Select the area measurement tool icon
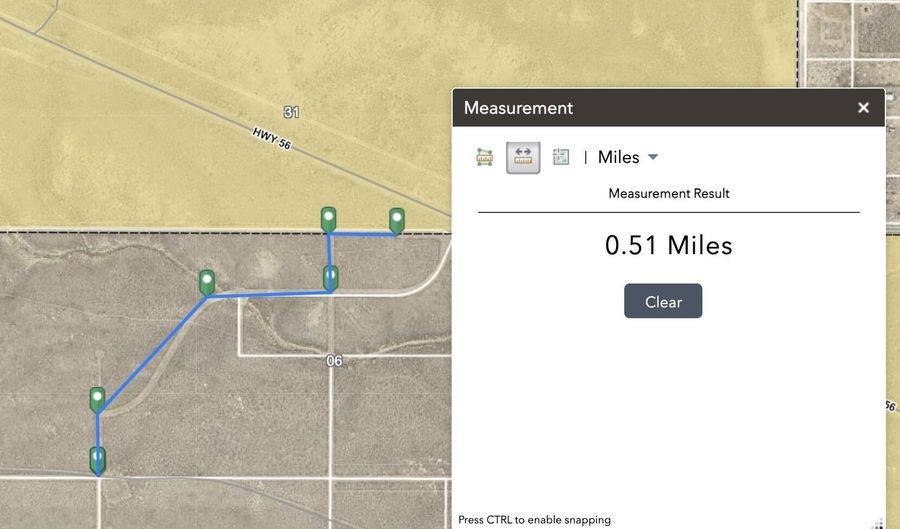Screen dimensions: 900x529 point(485,157)
